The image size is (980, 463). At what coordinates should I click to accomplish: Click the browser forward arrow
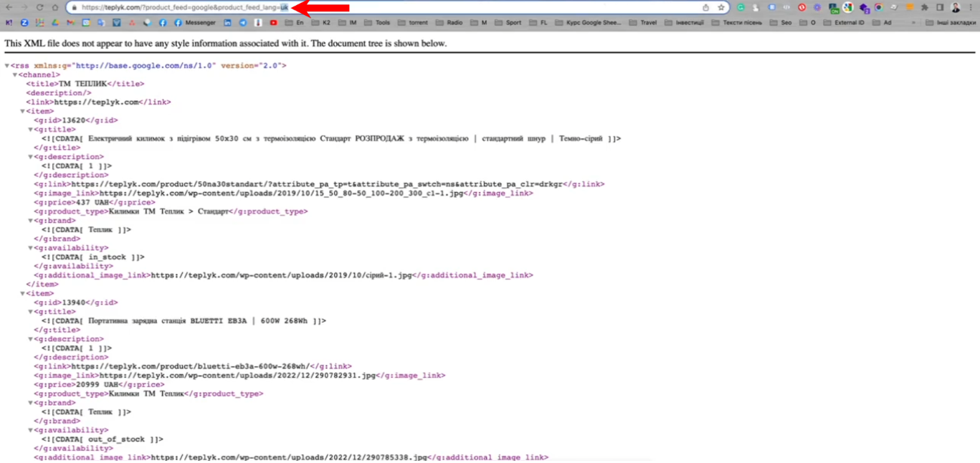24,7
